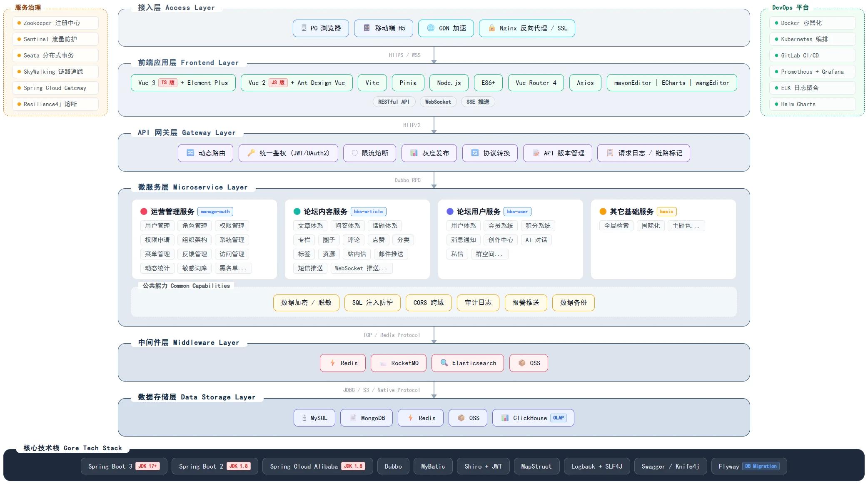Click the 请求日志 clipboard icon
This screenshot has width=868, height=484.
click(610, 153)
